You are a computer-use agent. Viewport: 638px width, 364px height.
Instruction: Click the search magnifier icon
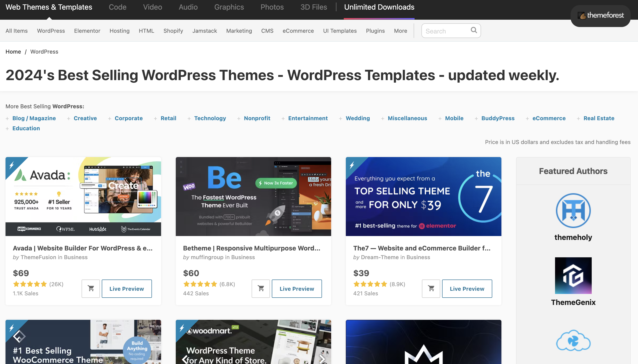(474, 30)
